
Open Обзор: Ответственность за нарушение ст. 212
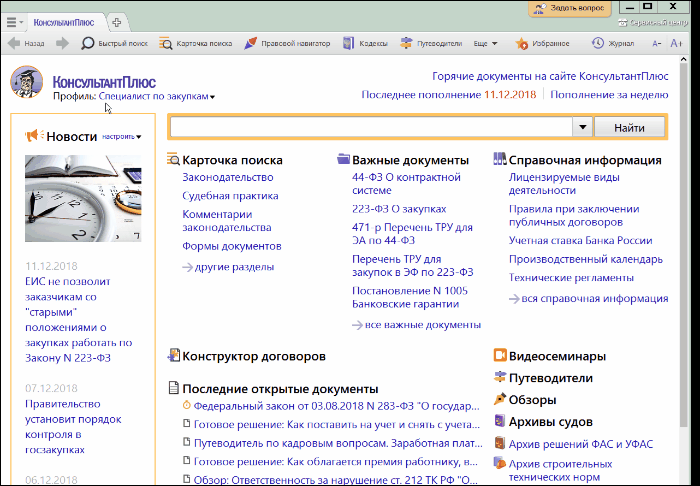pyautogui.click(x=336, y=481)
